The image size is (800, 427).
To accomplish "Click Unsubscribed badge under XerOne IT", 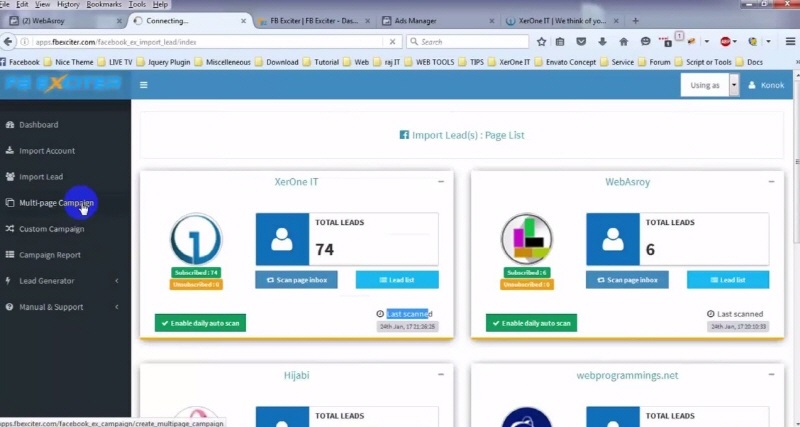I will tap(196, 285).
